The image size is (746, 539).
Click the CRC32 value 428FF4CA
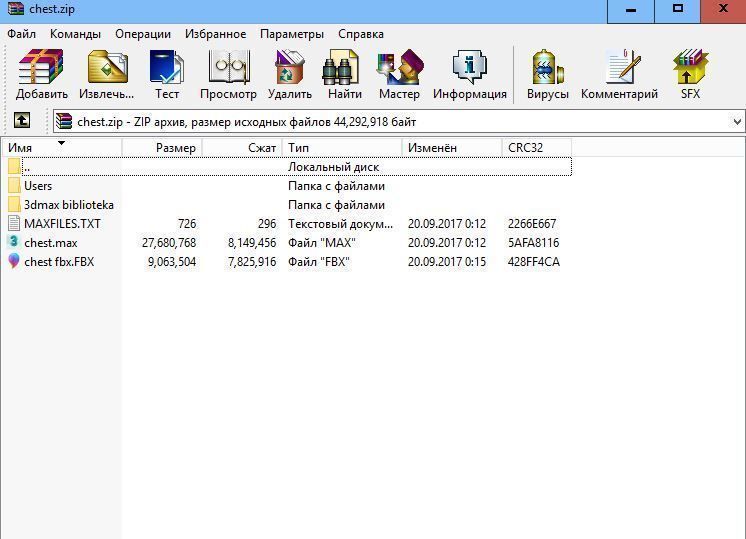(x=534, y=262)
